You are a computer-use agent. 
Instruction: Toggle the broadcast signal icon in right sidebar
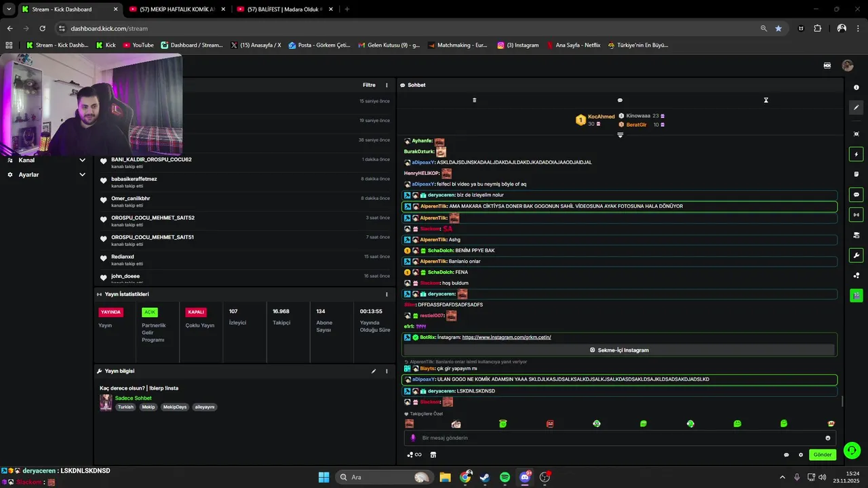click(x=856, y=215)
